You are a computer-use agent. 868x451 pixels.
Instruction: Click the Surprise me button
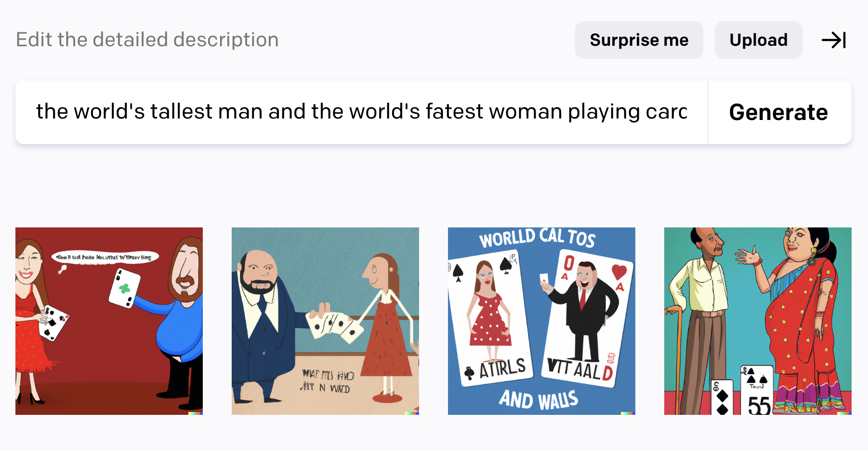[639, 40]
